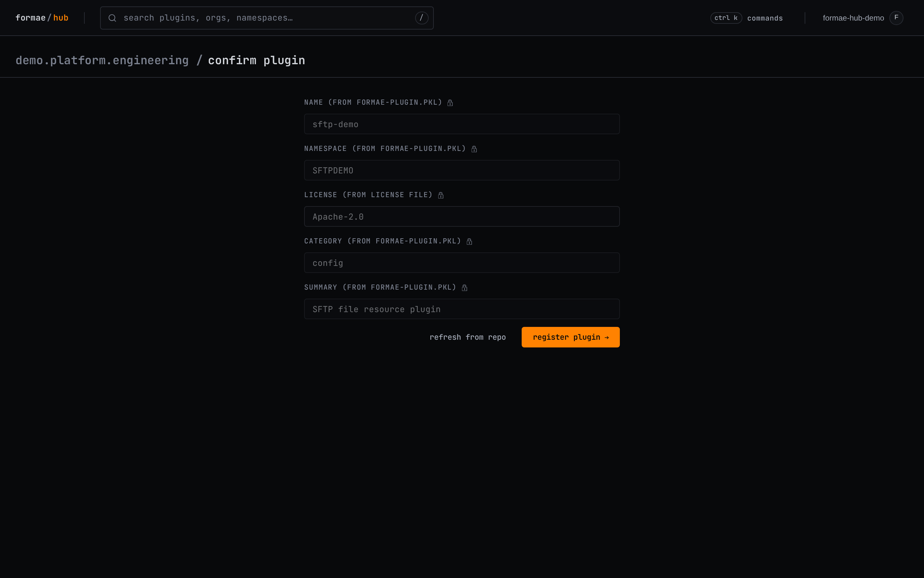The height and width of the screenshot is (578, 924).
Task: Click the search magnifier icon
Action: [112, 18]
